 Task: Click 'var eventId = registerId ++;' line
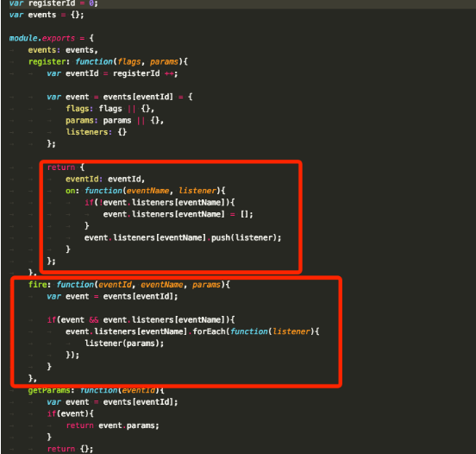[x=112, y=73]
